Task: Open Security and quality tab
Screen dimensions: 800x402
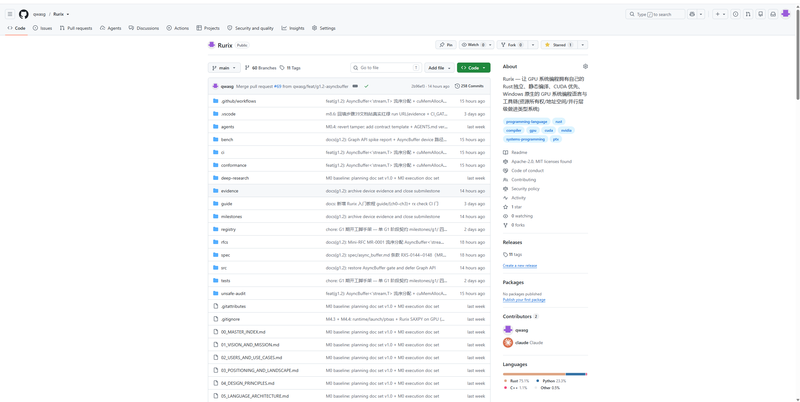Action: tap(251, 28)
